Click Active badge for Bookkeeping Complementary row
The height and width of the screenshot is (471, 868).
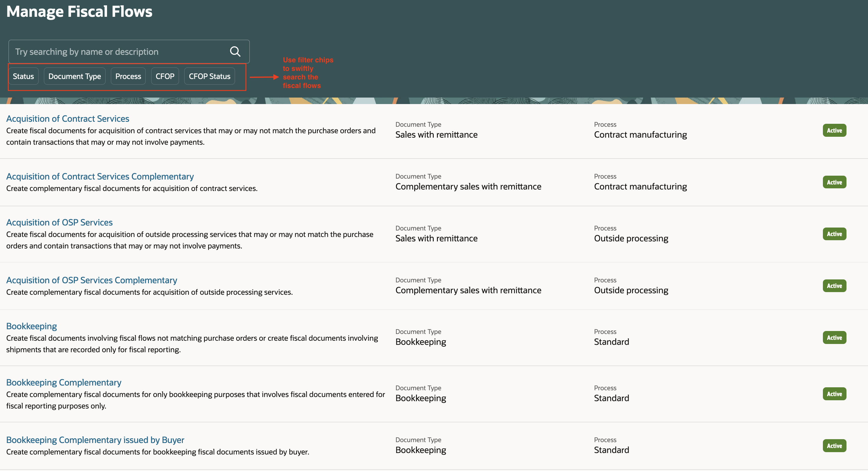[834, 394]
